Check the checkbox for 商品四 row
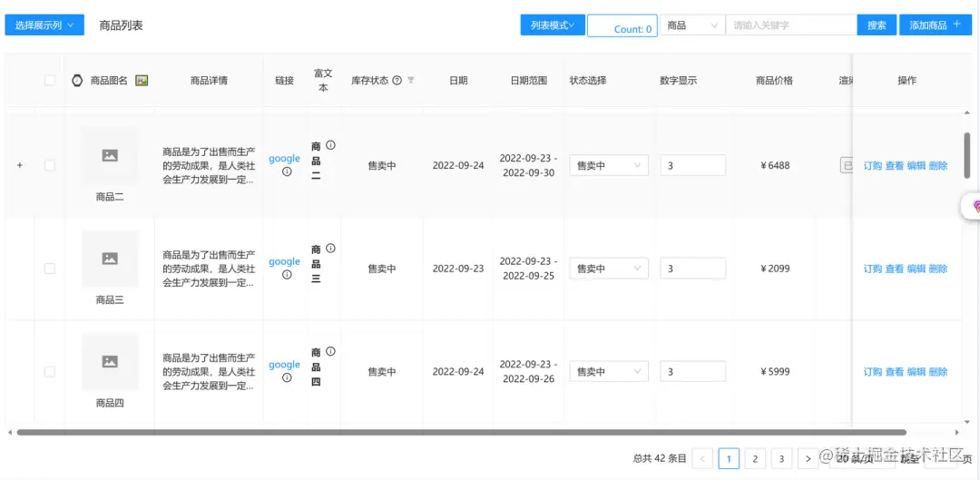This screenshot has width=980, height=480. click(50, 372)
